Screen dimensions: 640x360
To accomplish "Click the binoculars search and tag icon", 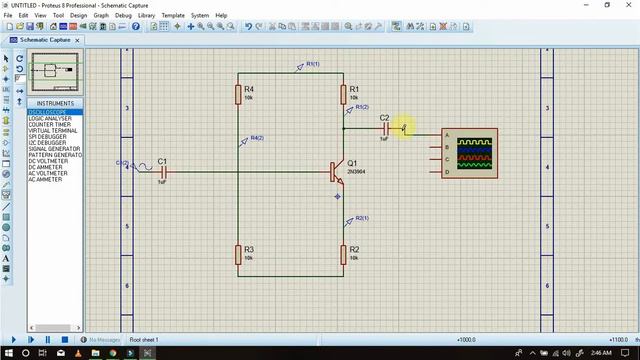I will coord(410,27).
